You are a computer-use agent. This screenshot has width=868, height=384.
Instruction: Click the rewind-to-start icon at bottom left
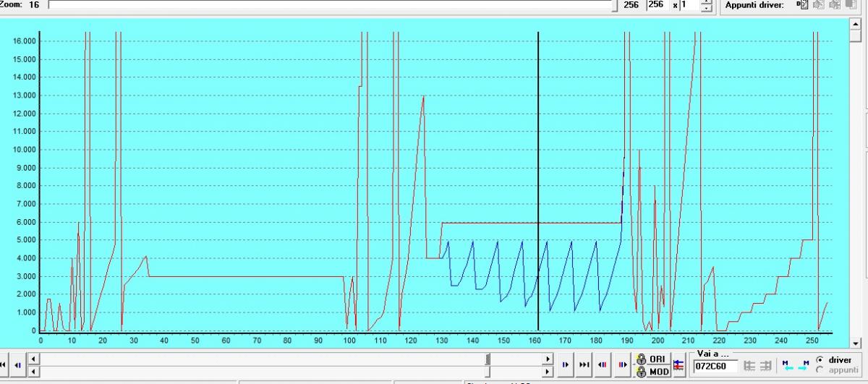tap(4, 365)
